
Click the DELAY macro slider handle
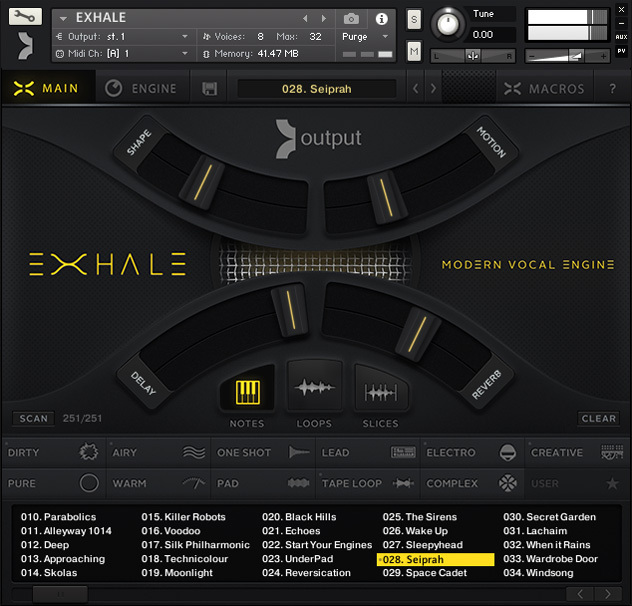tap(290, 310)
